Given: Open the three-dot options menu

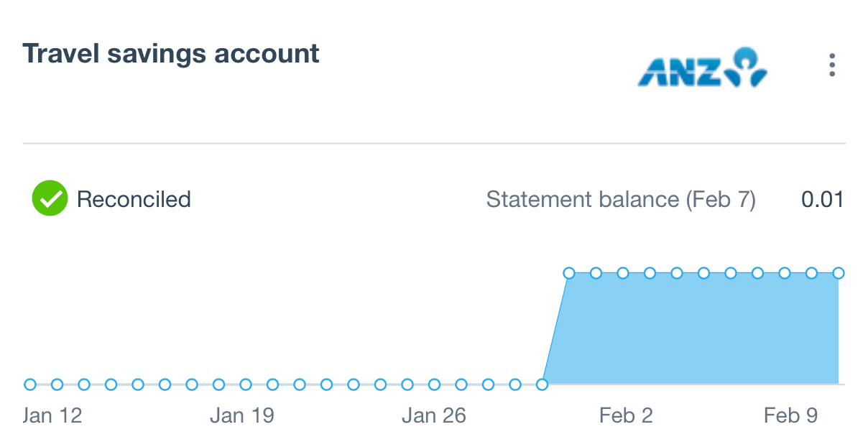Looking at the screenshot, I should (x=831, y=65).
